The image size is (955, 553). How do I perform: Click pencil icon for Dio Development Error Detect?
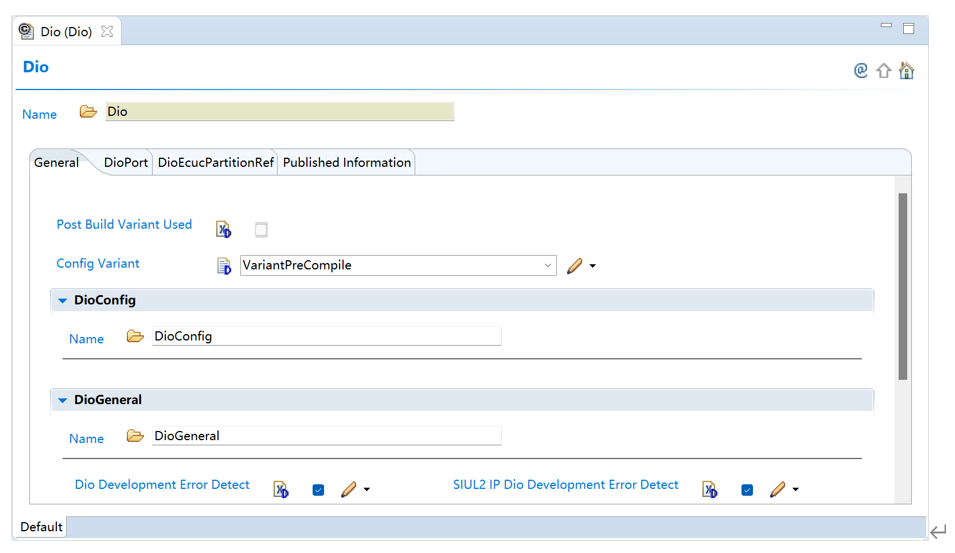(349, 490)
